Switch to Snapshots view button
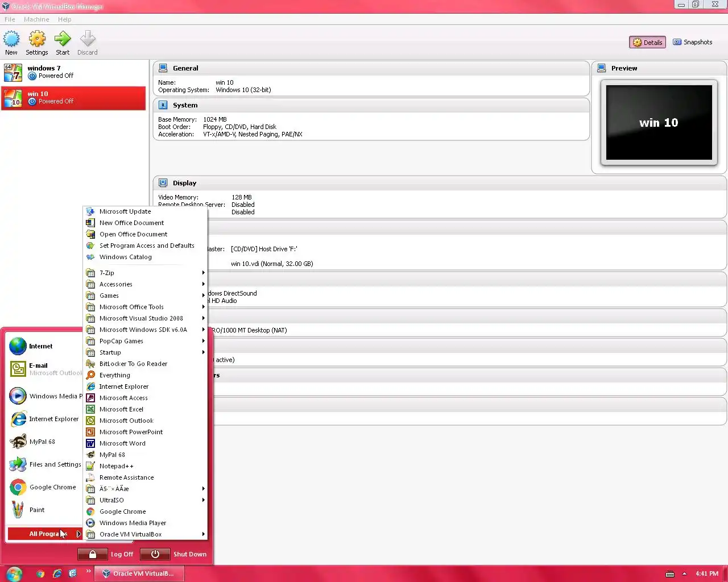 [693, 42]
